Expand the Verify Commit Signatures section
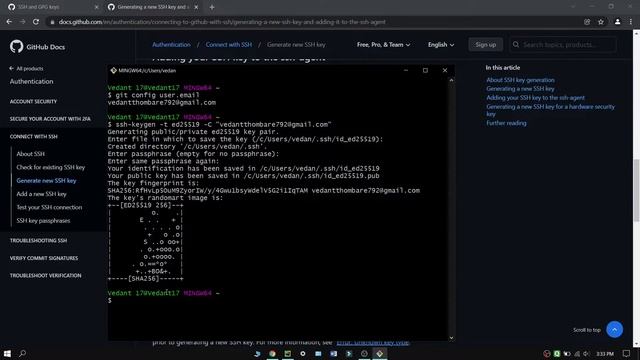640x360 pixels. (x=44, y=258)
